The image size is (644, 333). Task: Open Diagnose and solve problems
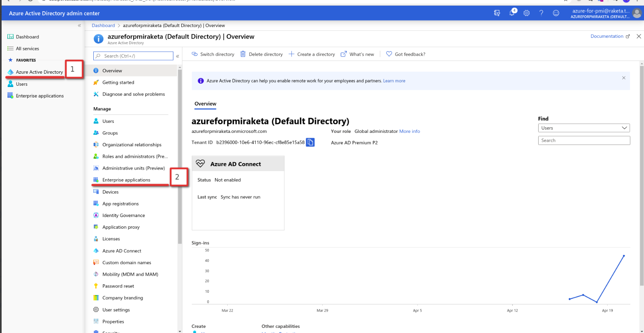pyautogui.click(x=133, y=94)
